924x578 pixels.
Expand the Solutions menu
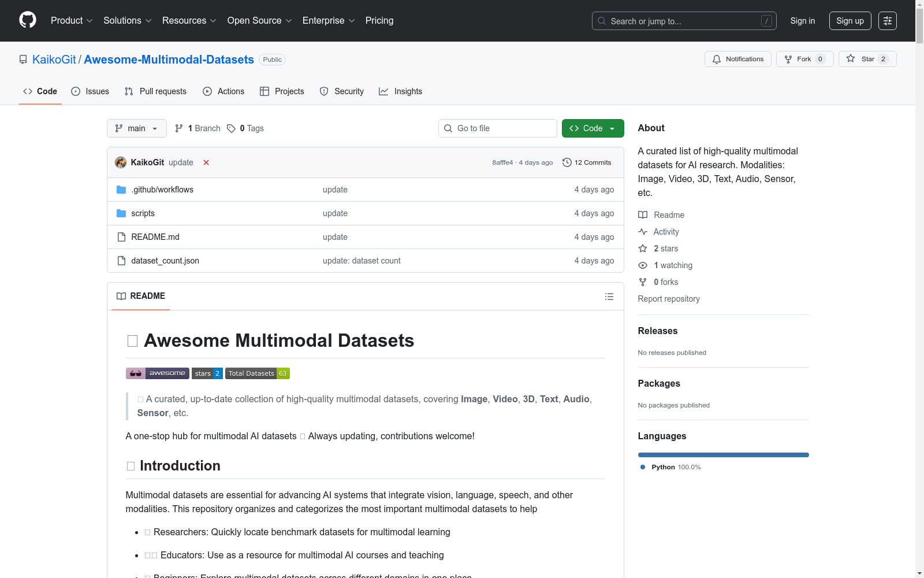128,21
